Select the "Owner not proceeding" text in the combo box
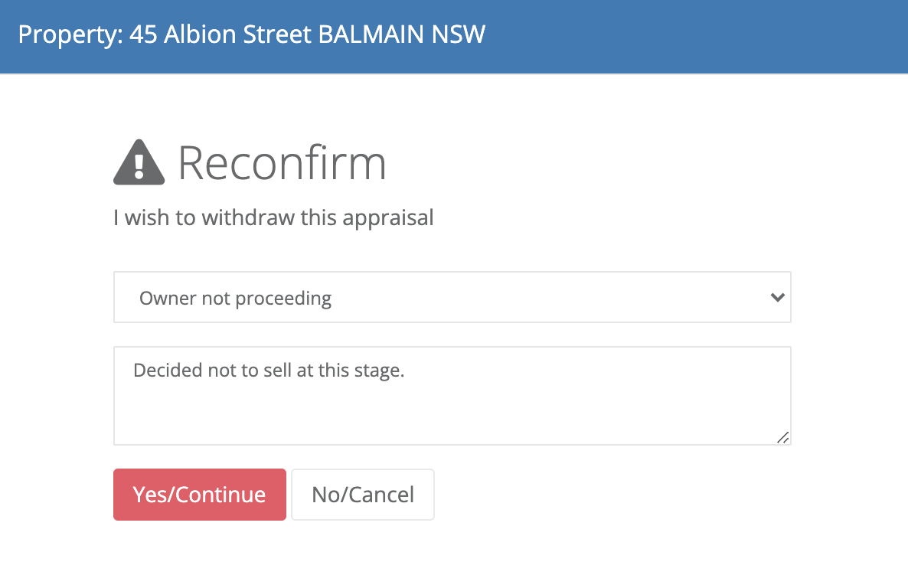The width and height of the screenshot is (908, 588). (235, 299)
